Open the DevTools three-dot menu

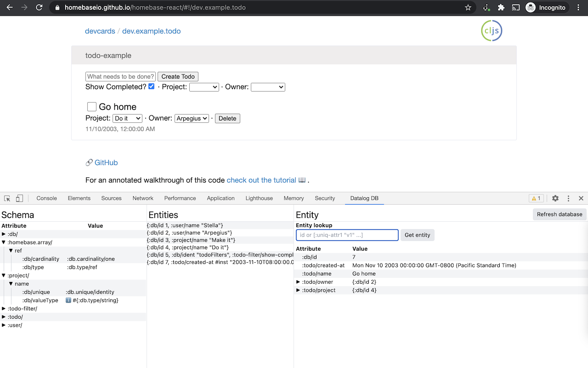[568, 198]
